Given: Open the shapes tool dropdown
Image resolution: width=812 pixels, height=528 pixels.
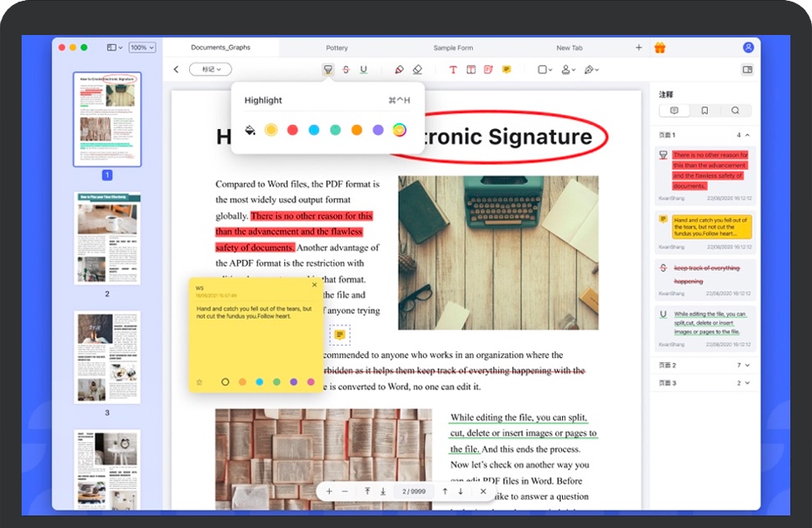Looking at the screenshot, I should 545,70.
